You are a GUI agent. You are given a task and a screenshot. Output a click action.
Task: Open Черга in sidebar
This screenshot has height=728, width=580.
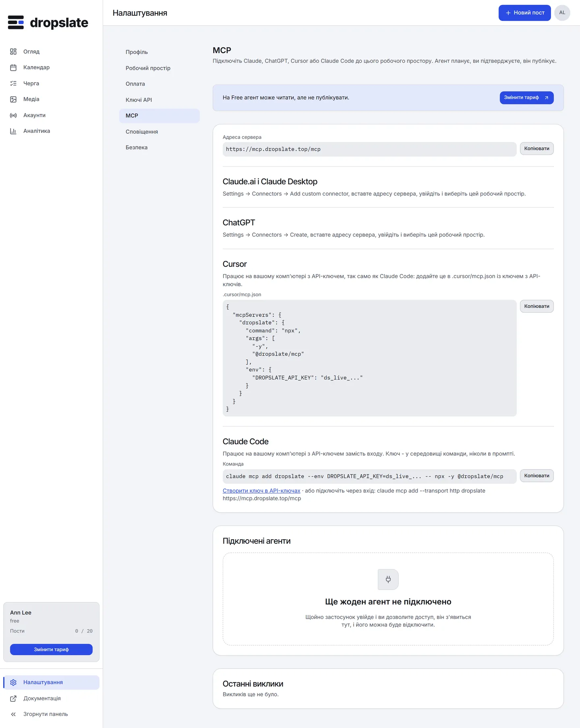tap(51, 83)
